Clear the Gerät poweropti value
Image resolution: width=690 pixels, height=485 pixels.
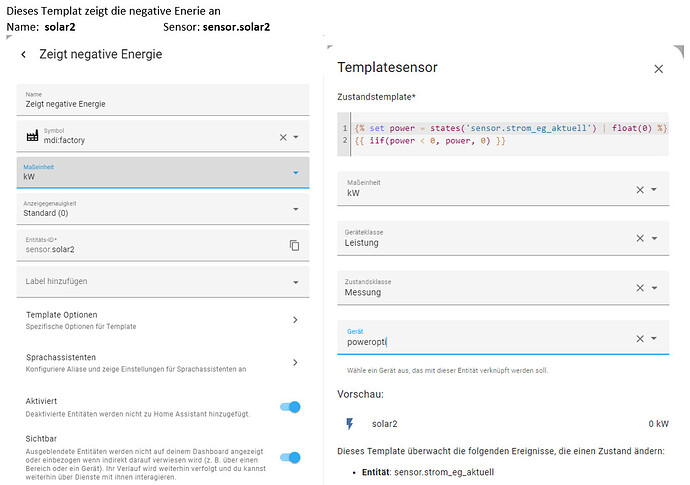click(x=640, y=338)
